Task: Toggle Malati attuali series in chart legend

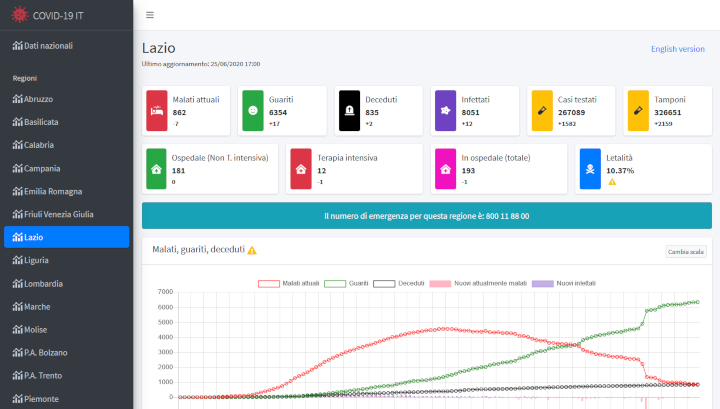Action: point(269,283)
